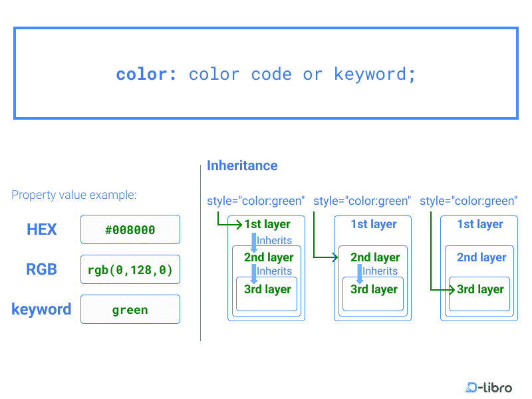Image resolution: width=532 pixels, height=399 pixels.
Task: Click the 'color: color code or keyword;' syntax text
Action: click(265, 74)
